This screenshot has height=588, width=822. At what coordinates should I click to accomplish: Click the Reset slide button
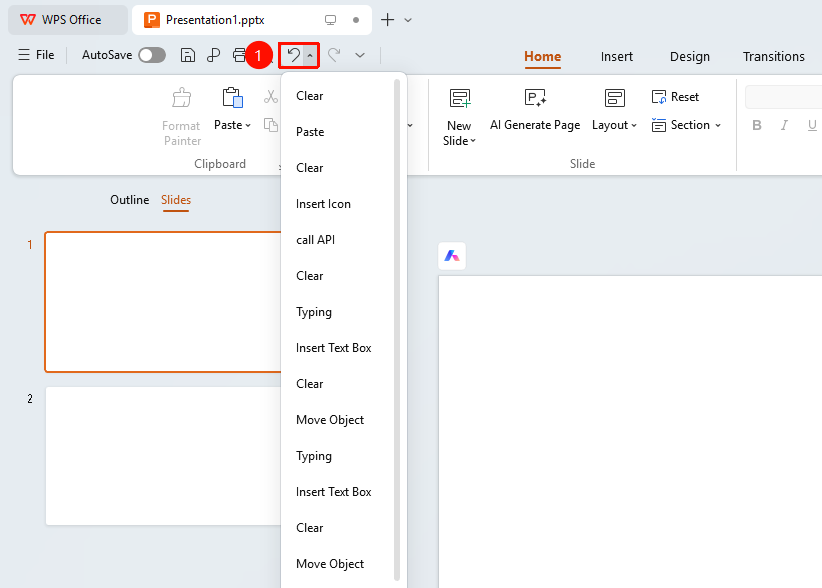pyautogui.click(x=675, y=97)
